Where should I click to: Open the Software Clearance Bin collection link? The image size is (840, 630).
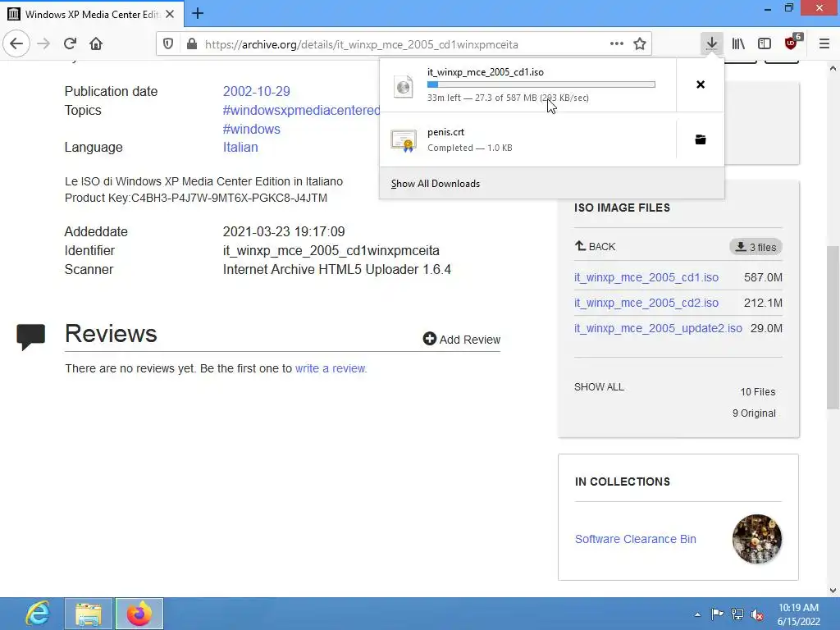636,539
